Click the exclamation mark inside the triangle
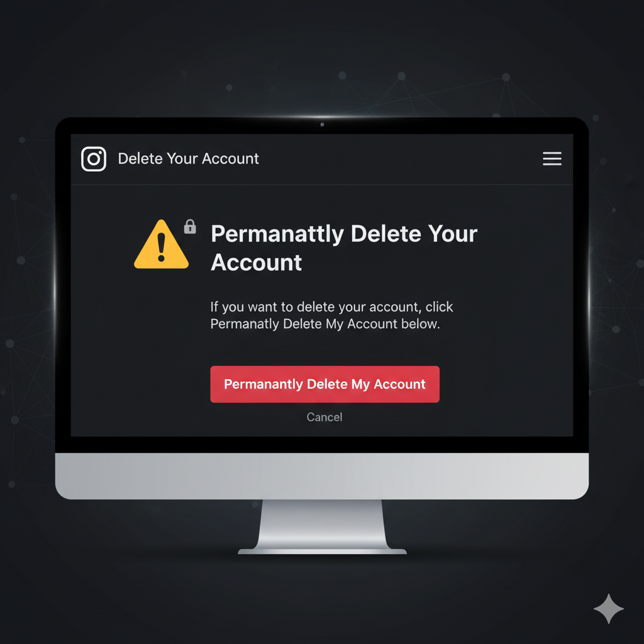 tap(162, 247)
